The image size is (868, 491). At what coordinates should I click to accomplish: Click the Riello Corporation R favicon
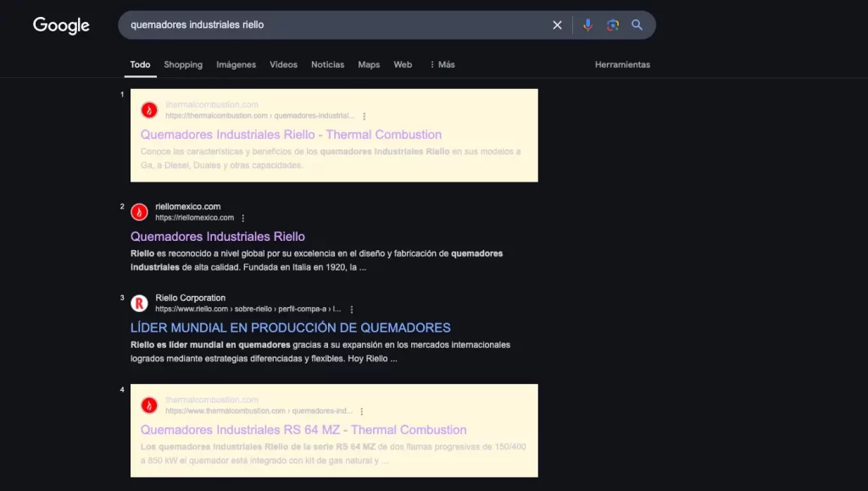[x=139, y=304]
